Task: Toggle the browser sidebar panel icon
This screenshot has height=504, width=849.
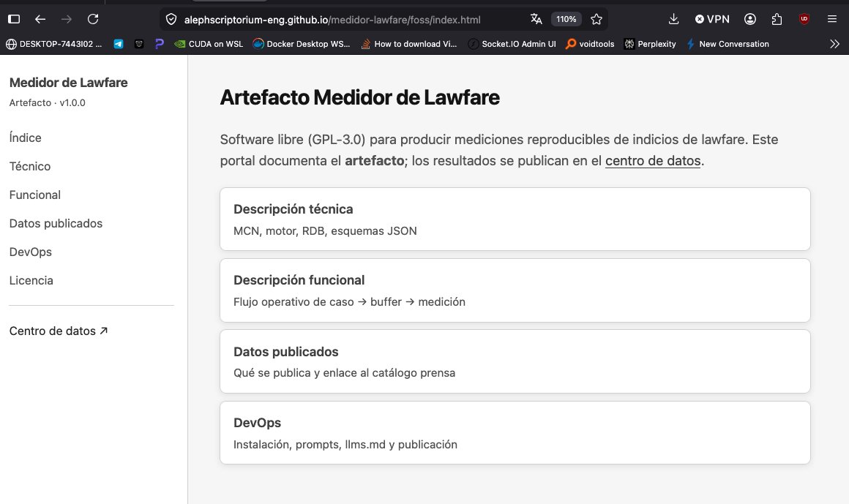Action: click(x=14, y=19)
